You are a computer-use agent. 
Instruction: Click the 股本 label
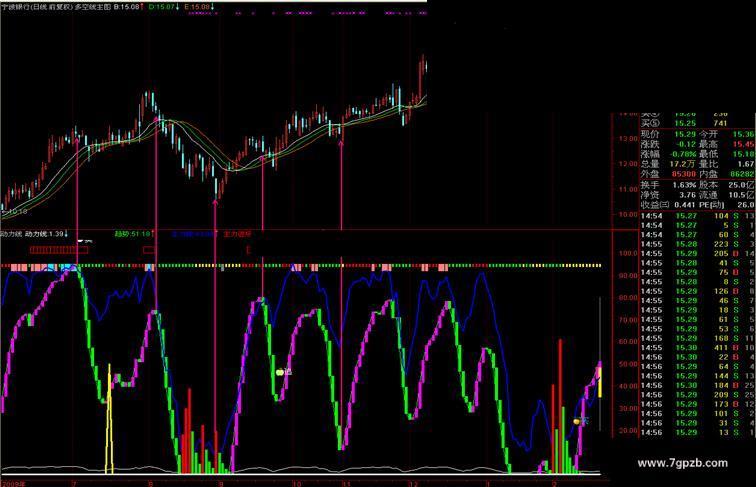pos(709,185)
